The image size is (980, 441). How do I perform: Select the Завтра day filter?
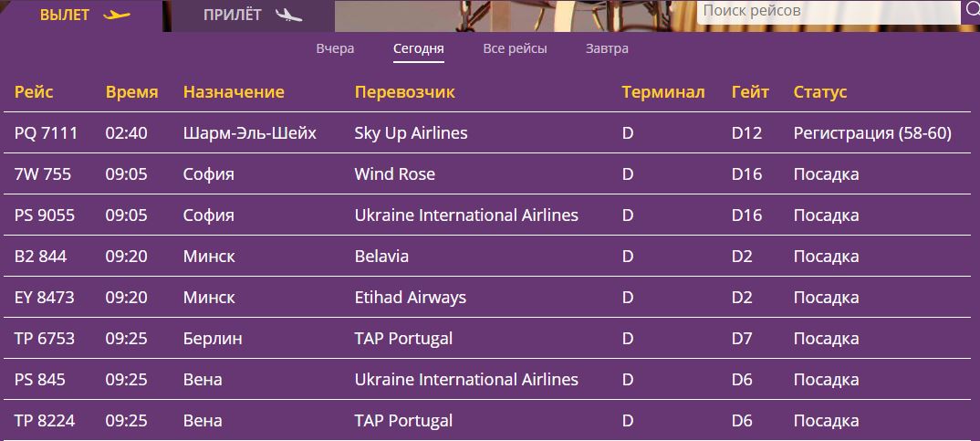pos(607,48)
